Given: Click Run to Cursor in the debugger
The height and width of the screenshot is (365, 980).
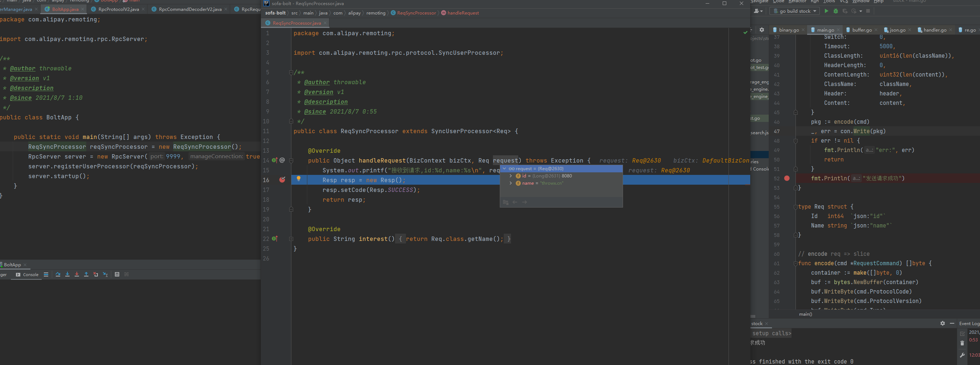Looking at the screenshot, I should (x=105, y=274).
